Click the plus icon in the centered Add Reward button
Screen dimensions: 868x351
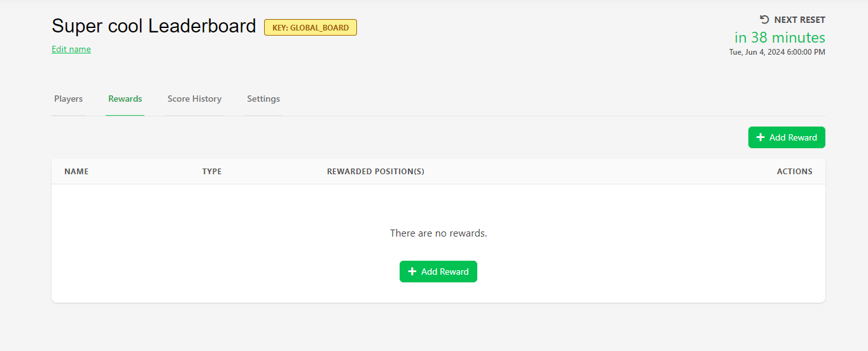412,272
